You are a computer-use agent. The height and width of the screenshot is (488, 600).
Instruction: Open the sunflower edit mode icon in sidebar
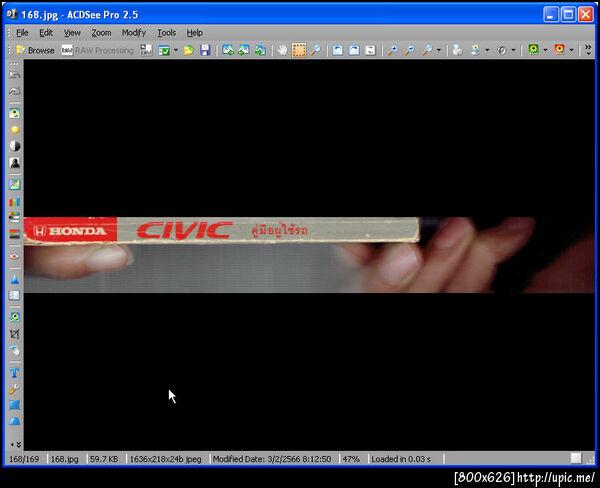click(15, 113)
